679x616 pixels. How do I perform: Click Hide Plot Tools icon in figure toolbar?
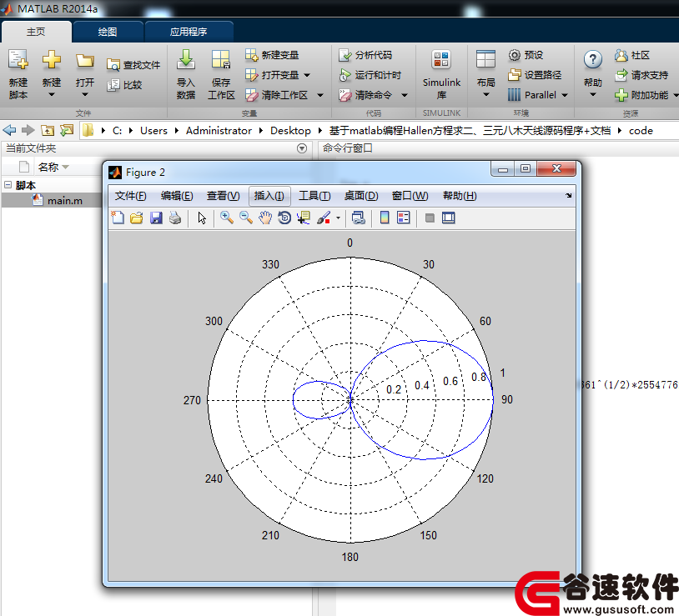(430, 218)
